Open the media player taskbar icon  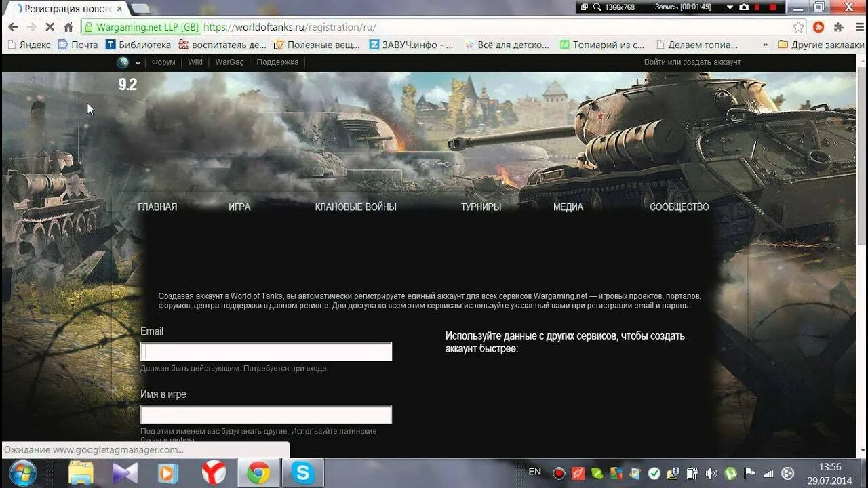click(x=168, y=472)
